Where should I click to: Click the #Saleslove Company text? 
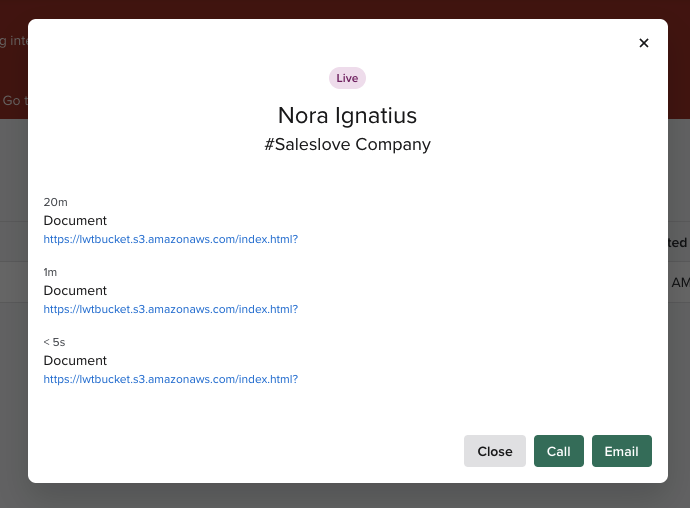(347, 144)
